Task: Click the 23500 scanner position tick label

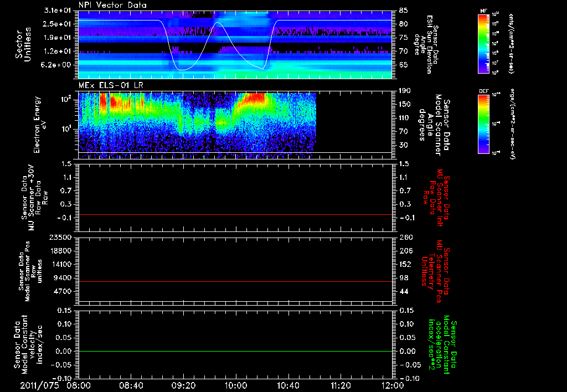Action: [x=61, y=237]
